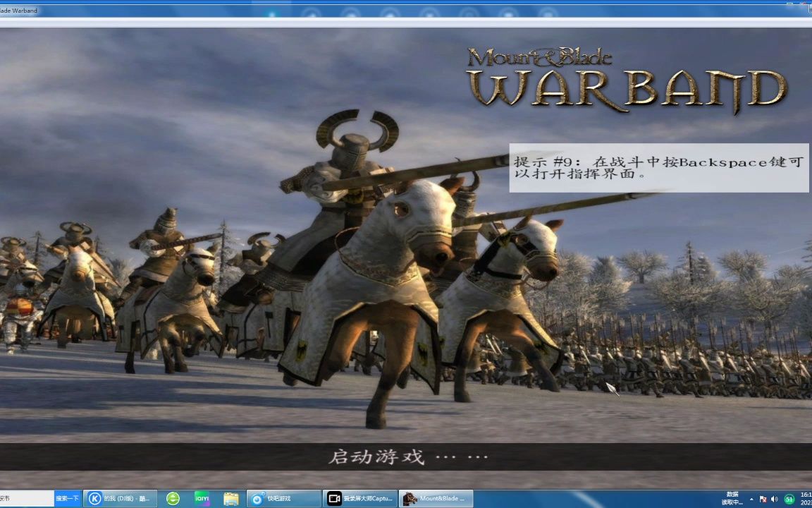The height and width of the screenshot is (508, 812).
Task: Show hidden system tray icons arrow
Action: point(751,500)
